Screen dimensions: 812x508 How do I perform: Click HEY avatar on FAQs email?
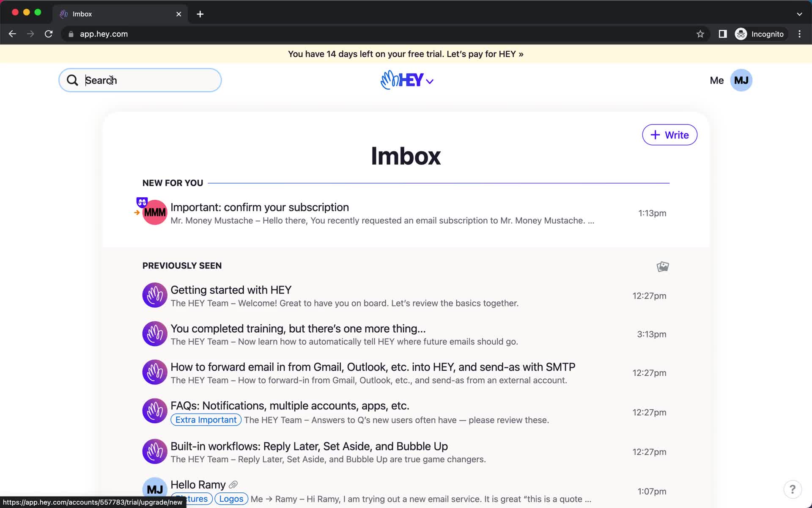pos(155,411)
